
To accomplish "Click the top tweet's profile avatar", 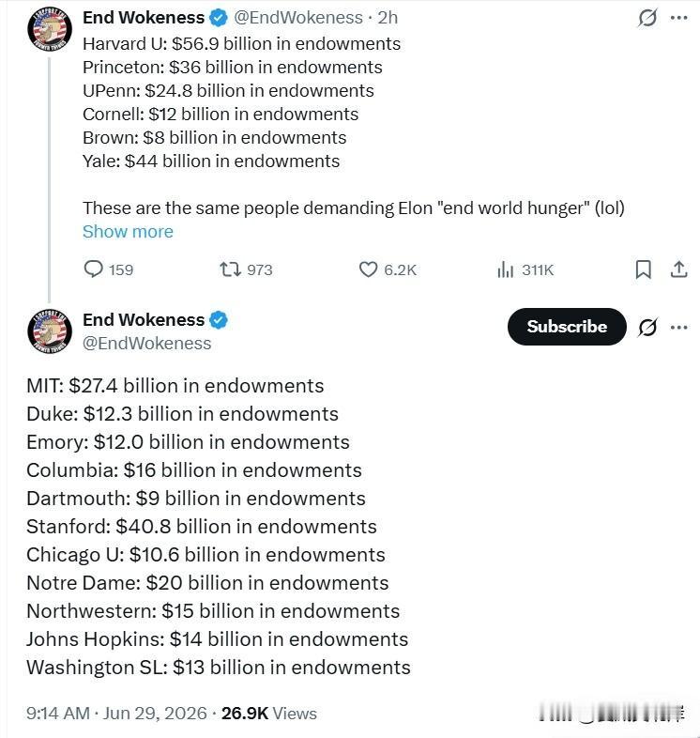I will coord(50,29).
